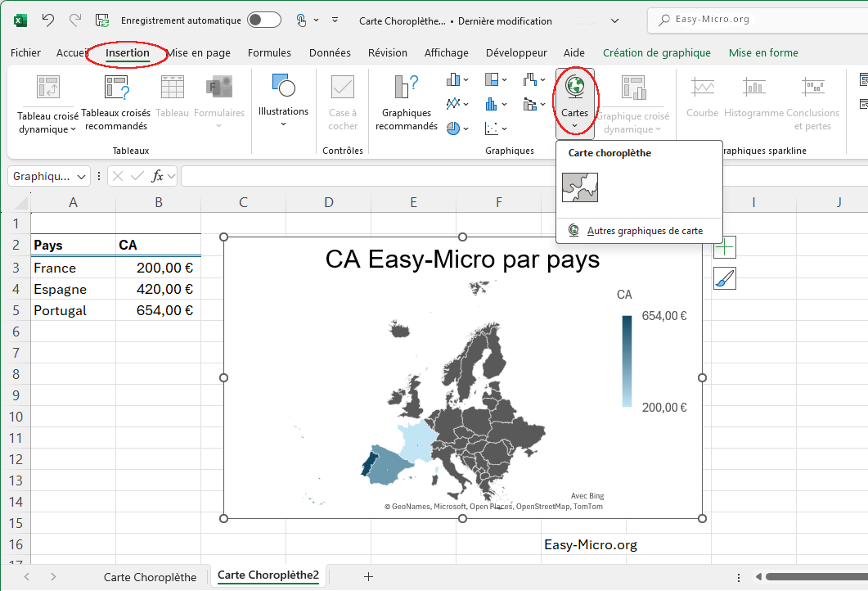The image size is (868, 591).
Task: Insert a line or area chart
Action: [x=457, y=104]
